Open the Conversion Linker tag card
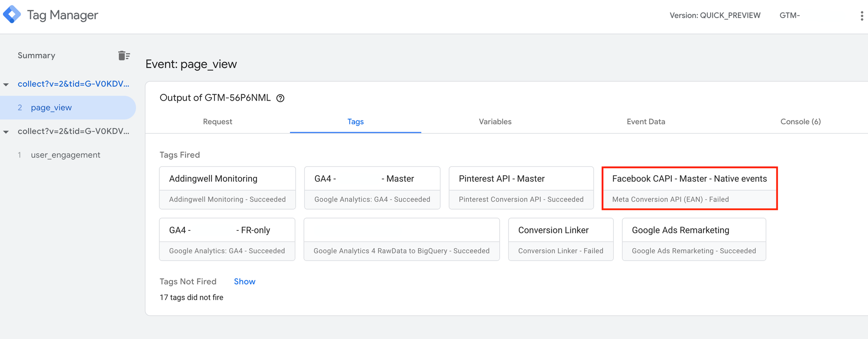The image size is (868, 339). click(561, 239)
